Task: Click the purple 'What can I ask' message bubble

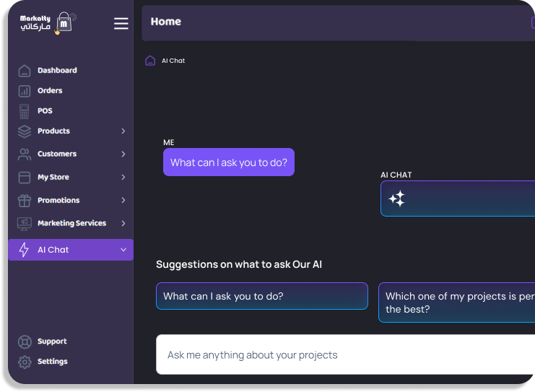Action: pyautogui.click(x=229, y=162)
